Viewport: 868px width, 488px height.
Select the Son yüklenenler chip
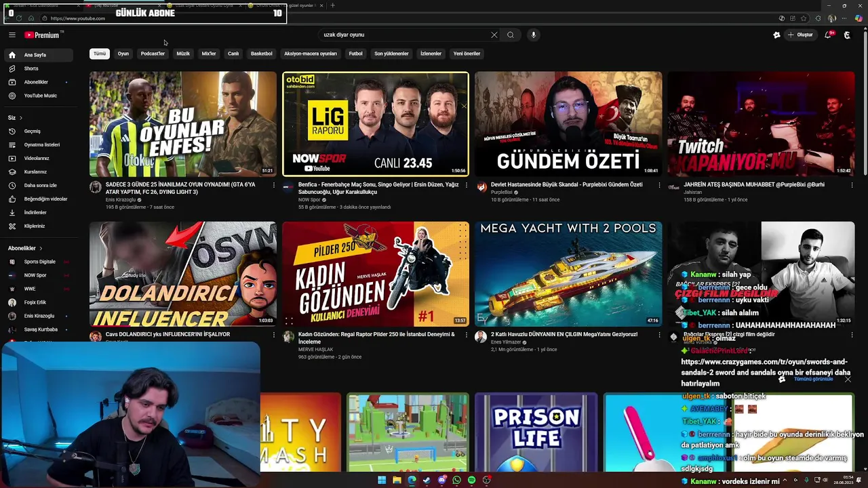[391, 54]
